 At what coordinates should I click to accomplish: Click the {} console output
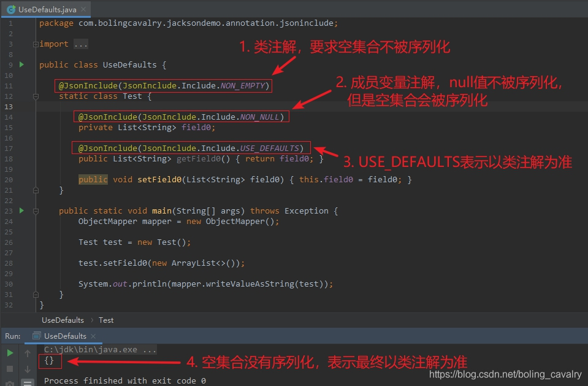point(49,361)
